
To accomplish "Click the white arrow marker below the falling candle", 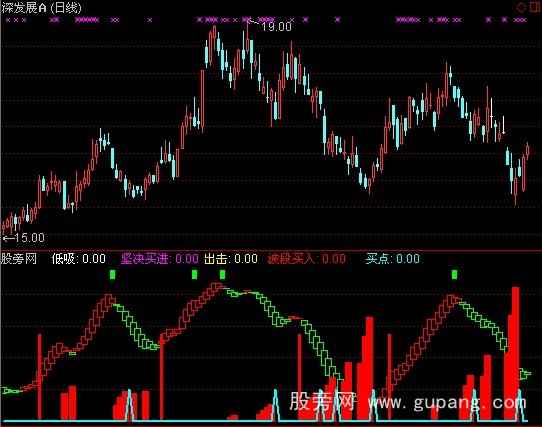I will point(504,125).
